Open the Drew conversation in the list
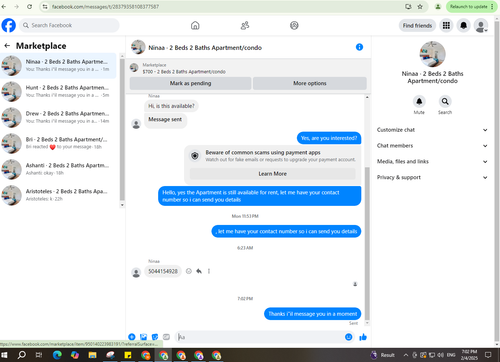The height and width of the screenshot is (362, 500). point(58,117)
